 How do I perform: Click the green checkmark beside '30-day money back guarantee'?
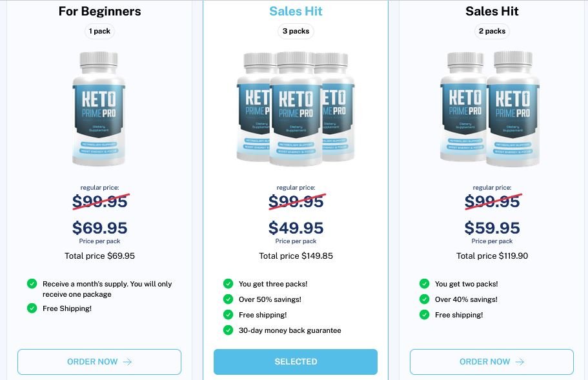(228, 330)
